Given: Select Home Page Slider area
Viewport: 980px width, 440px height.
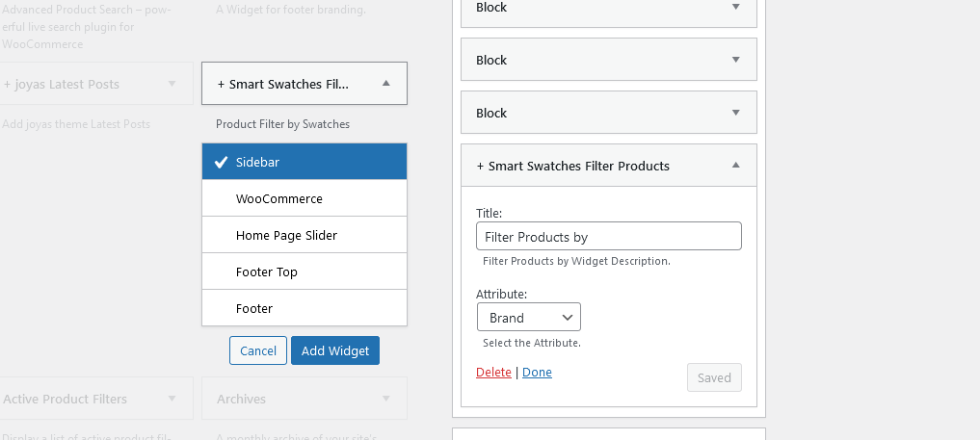Looking at the screenshot, I should tap(304, 235).
